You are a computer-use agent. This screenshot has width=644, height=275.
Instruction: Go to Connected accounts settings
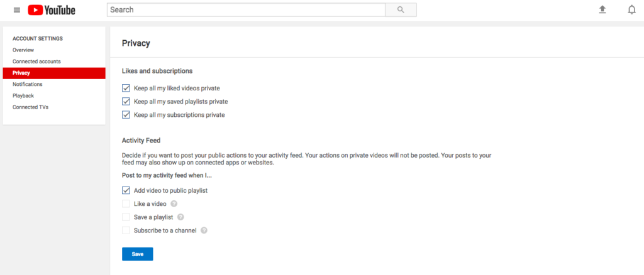coord(36,62)
